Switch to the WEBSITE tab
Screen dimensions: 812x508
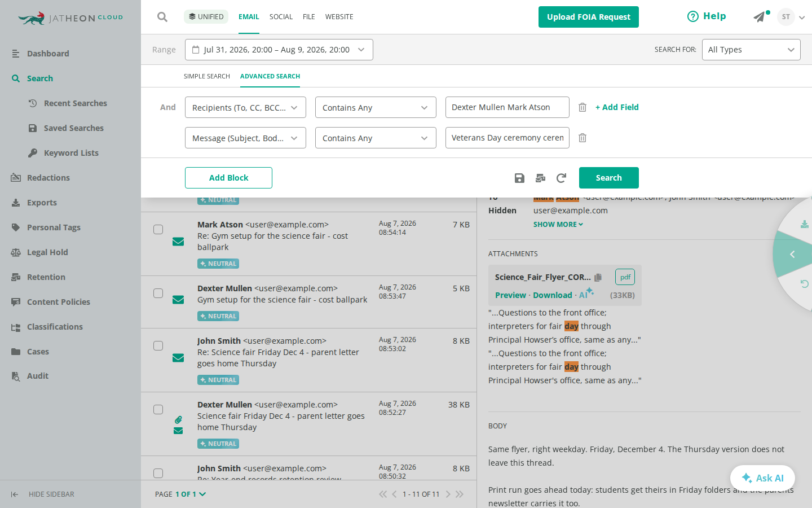pyautogui.click(x=339, y=17)
